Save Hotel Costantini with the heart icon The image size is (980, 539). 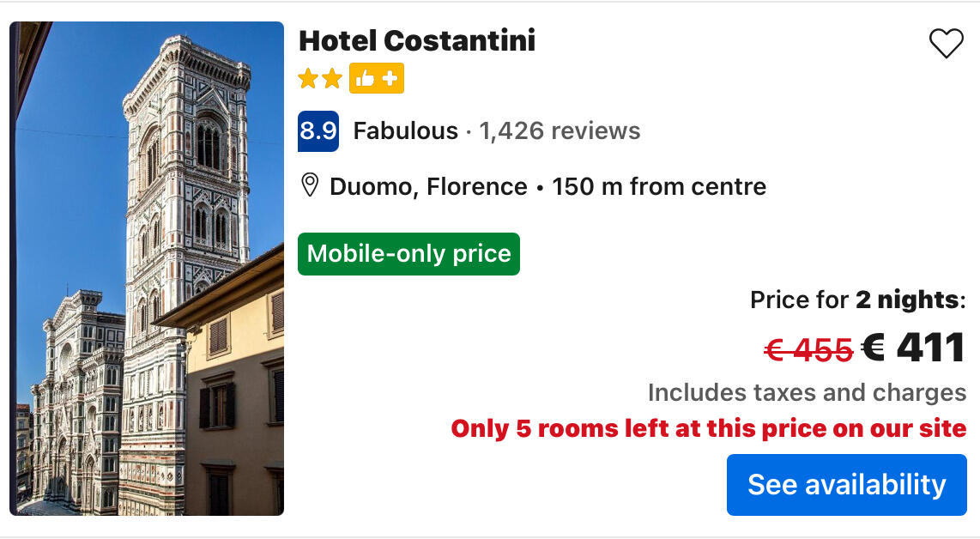pos(946,44)
